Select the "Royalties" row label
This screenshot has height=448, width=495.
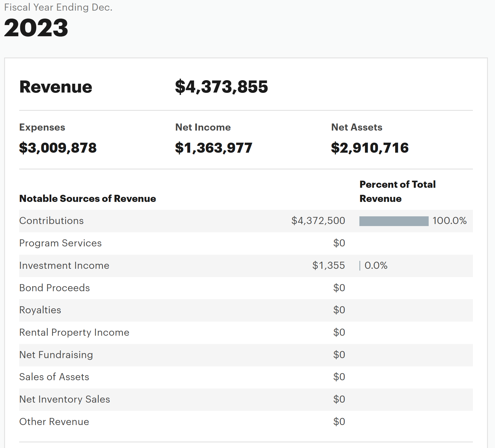coord(40,310)
